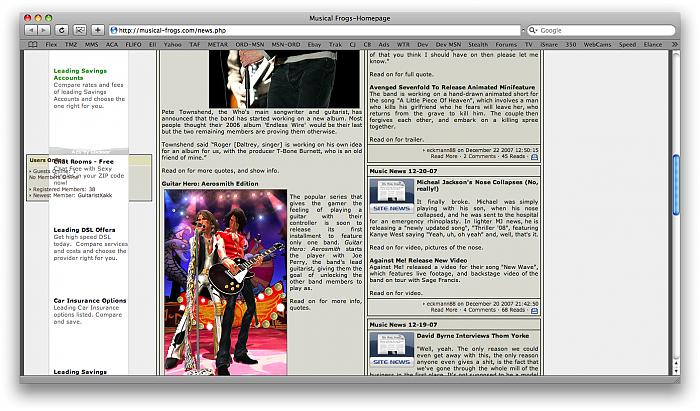This screenshot has height=411, width=700.
Task: Click the first Leading Savings Accounts ad link
Action: pos(80,74)
